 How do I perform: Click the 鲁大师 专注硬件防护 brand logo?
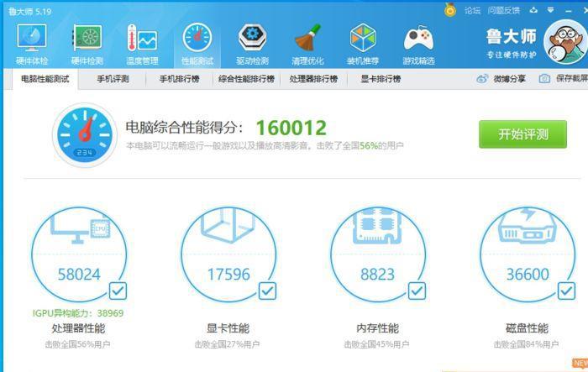[x=512, y=44]
